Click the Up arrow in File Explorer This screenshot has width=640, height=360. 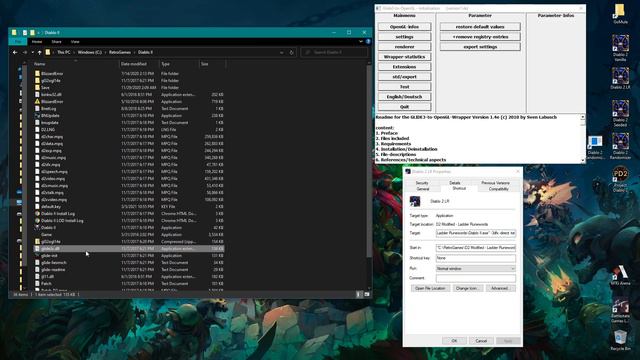pos(40,52)
